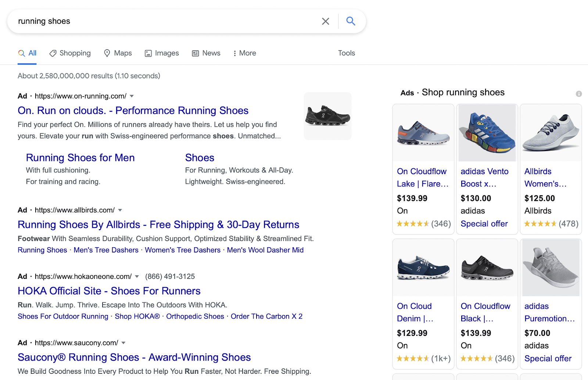This screenshot has height=380, width=588.
Task: Open Shoes For Outdoor Running sitelink
Action: (63, 316)
